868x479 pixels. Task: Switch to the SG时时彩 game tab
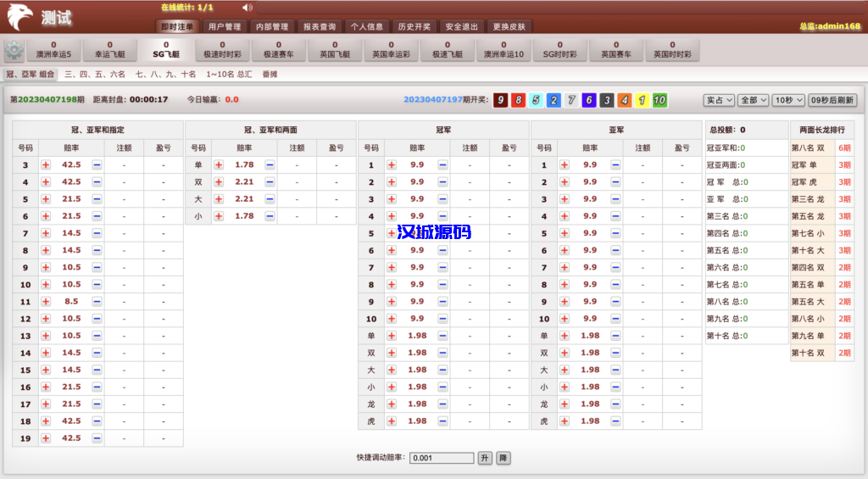(559, 50)
